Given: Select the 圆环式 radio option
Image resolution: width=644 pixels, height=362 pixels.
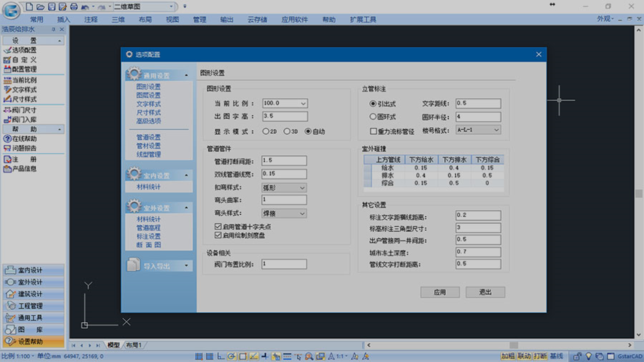Looking at the screenshot, I should pyautogui.click(x=373, y=117).
